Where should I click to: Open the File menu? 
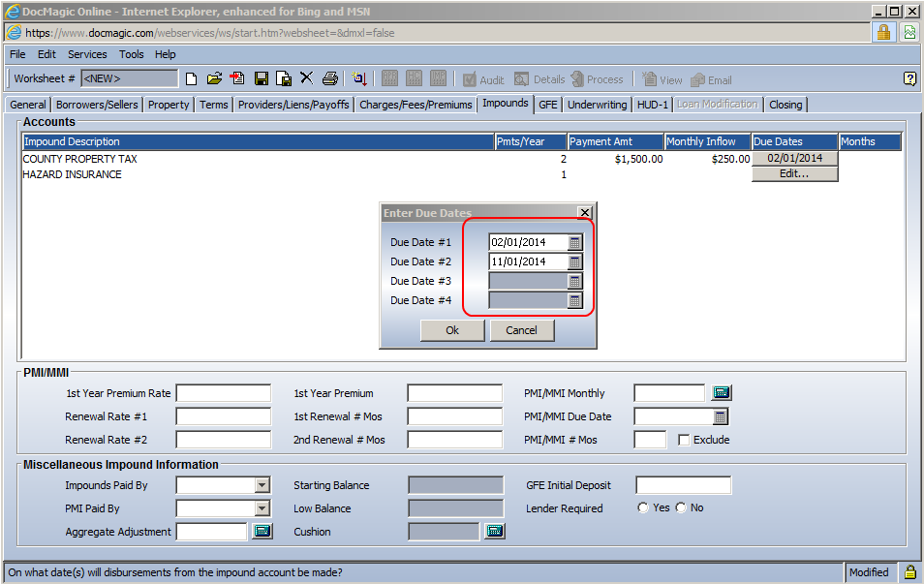[x=17, y=54]
